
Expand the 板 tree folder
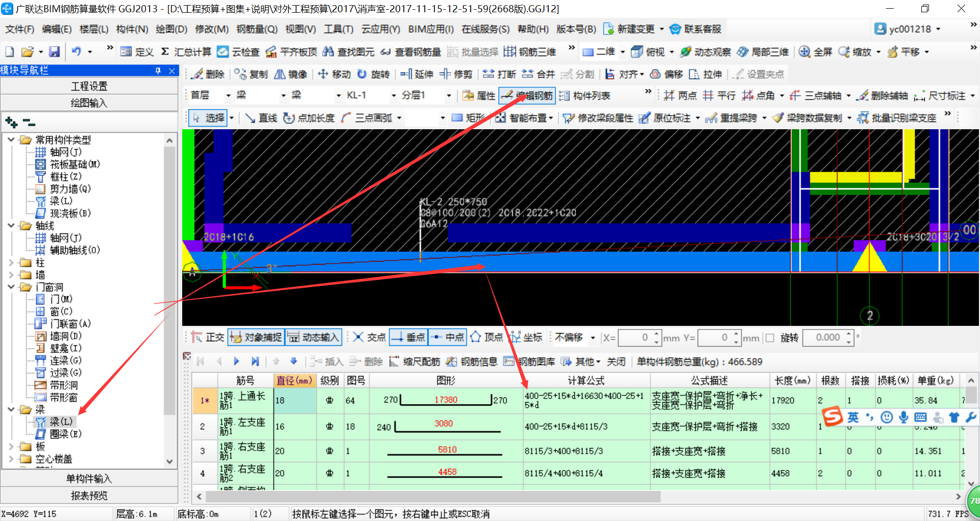[11, 446]
